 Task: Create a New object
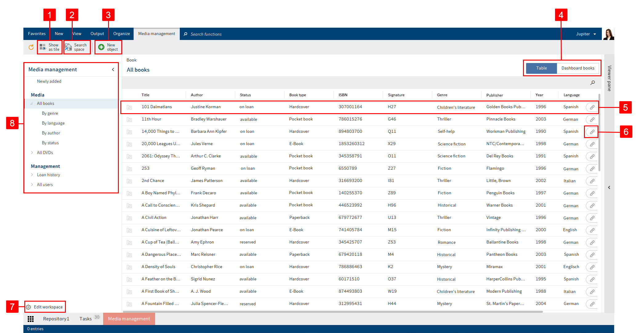click(x=108, y=47)
